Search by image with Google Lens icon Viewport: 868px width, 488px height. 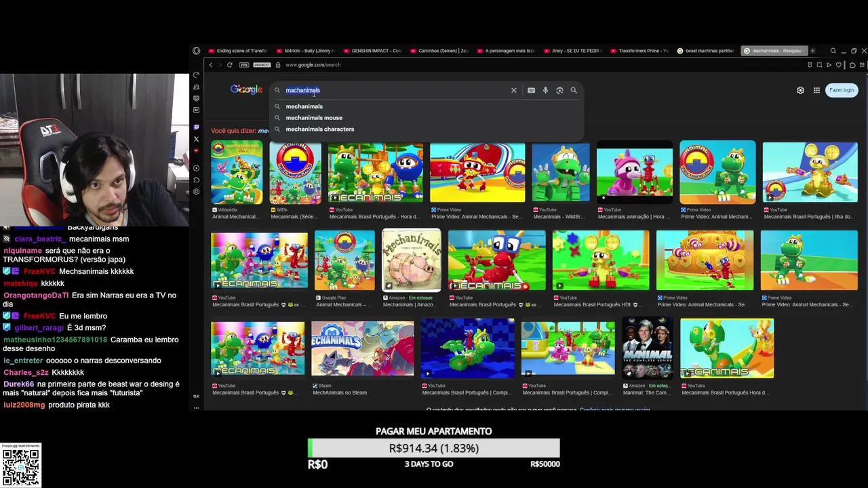click(559, 90)
